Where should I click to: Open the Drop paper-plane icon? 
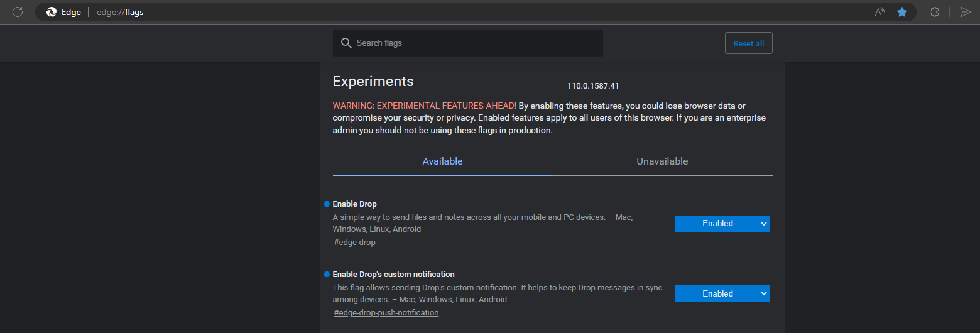tap(966, 12)
